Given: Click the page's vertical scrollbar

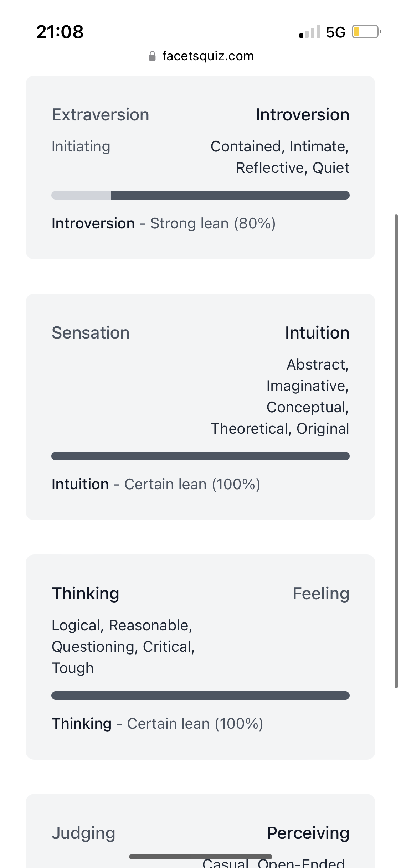Looking at the screenshot, I should 396,451.
